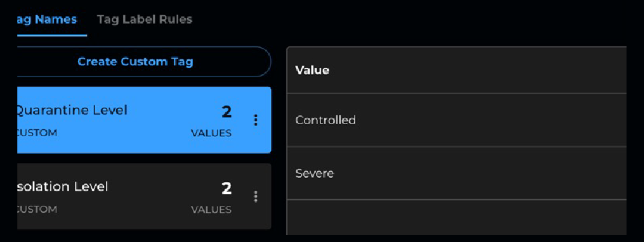Screen dimensions: 644x242
Task: Click the Quarantine Level values count
Action: coord(227,112)
